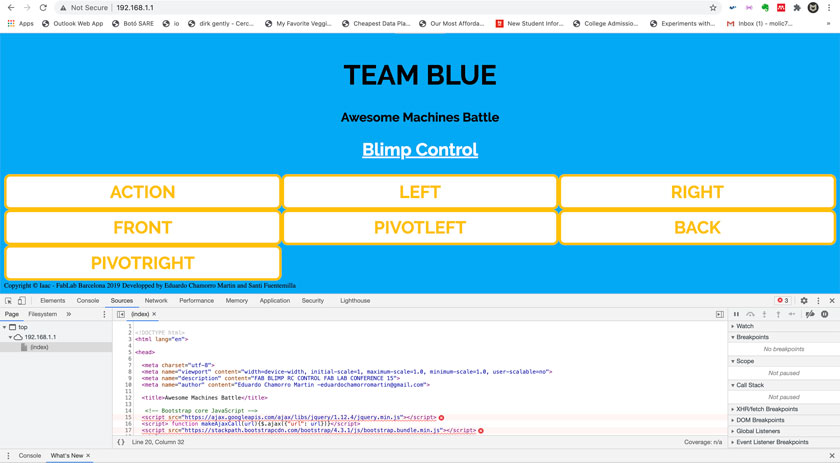Pause script execution
Screen dimensions: 840x463
point(736,314)
